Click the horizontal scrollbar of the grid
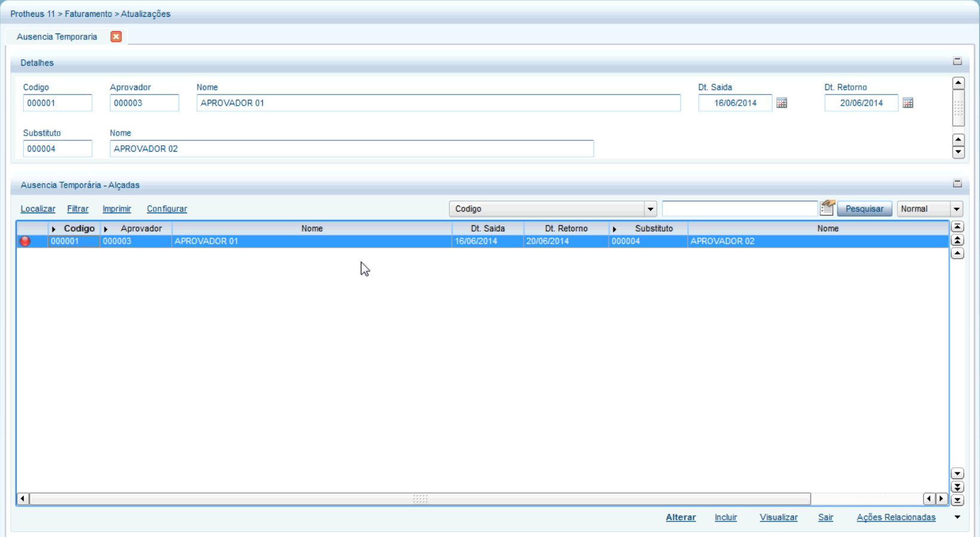 tap(420, 499)
